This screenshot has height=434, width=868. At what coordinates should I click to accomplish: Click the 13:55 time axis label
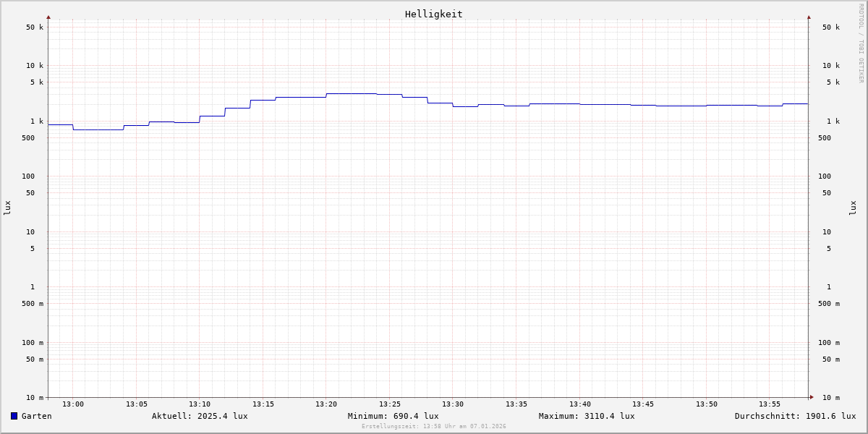tap(770, 404)
